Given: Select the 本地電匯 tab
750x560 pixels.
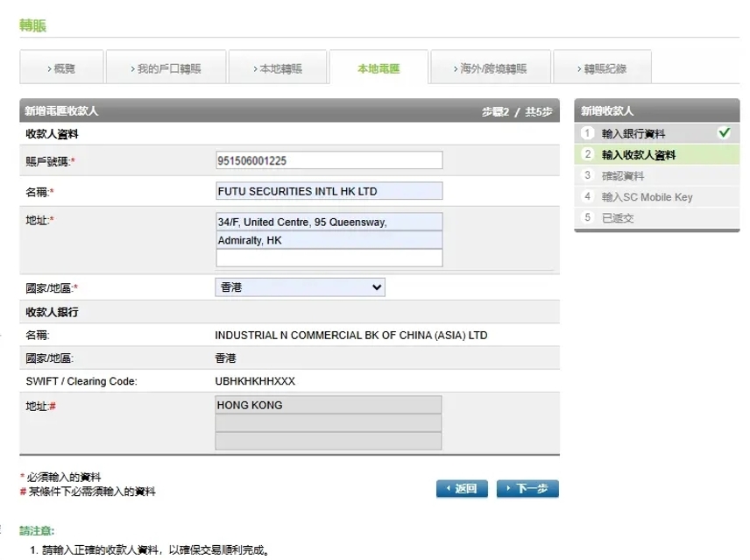Looking at the screenshot, I should (379, 67).
